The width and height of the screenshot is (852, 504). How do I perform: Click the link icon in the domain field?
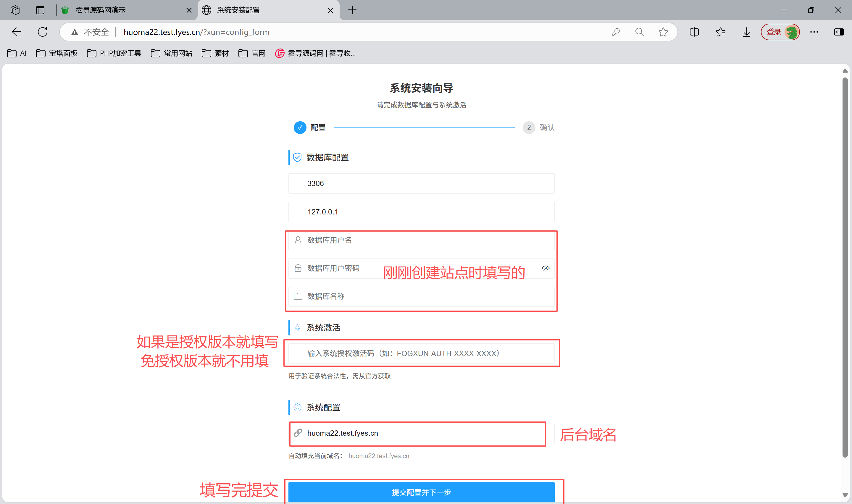[x=298, y=433]
